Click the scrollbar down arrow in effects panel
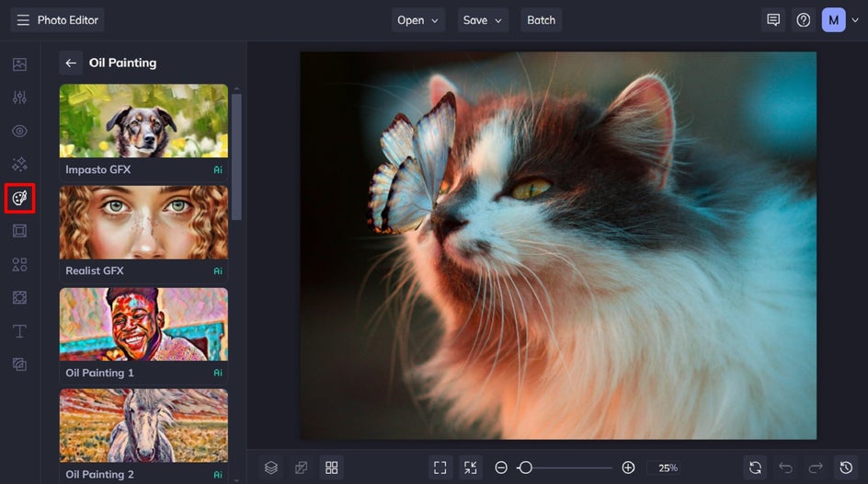 point(236,480)
